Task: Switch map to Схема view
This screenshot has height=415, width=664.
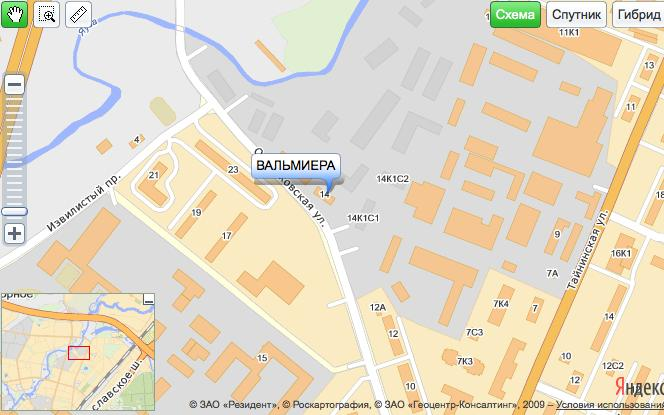Action: (x=515, y=14)
